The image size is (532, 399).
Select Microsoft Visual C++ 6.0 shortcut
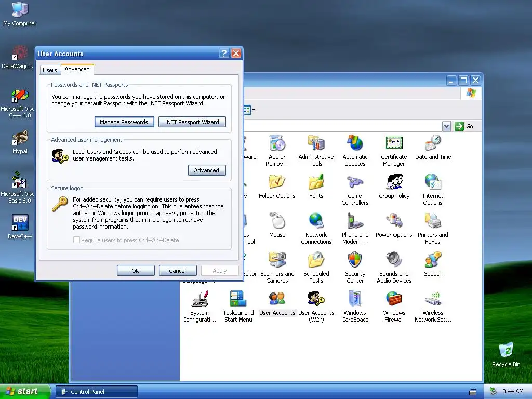click(x=19, y=103)
